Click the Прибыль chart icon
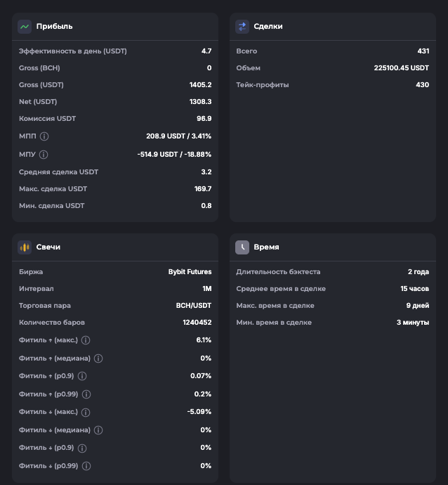The width and height of the screenshot is (448, 485). click(25, 27)
